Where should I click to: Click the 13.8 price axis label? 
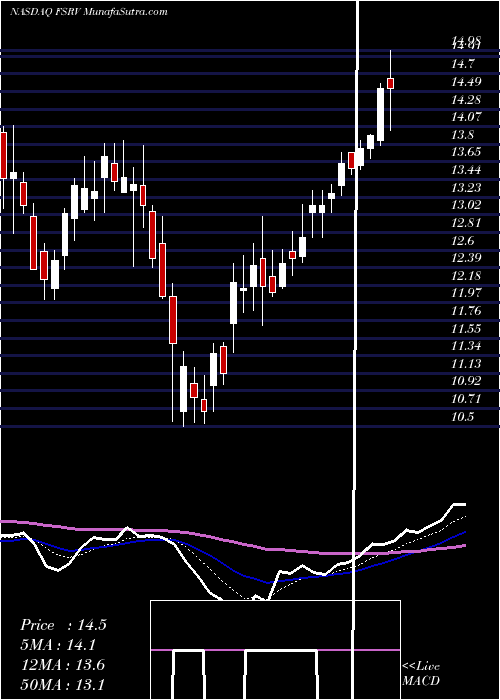462,135
